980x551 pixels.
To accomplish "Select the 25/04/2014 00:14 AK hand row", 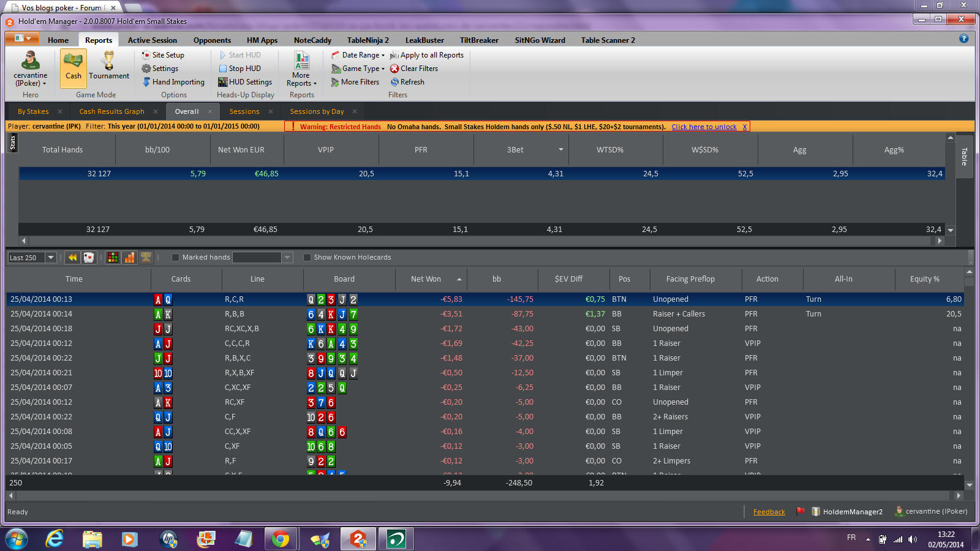I will (484, 314).
